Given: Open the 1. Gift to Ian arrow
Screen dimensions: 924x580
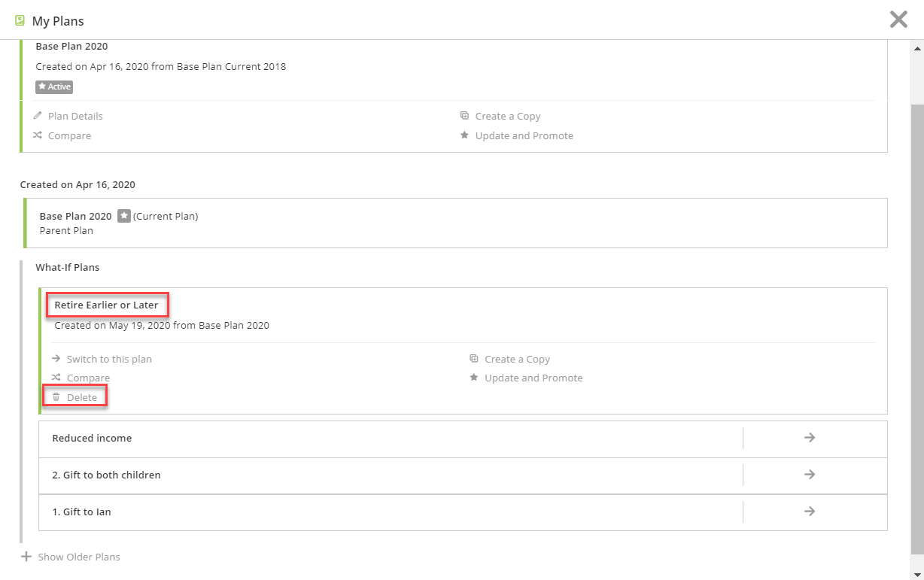Looking at the screenshot, I should [810, 511].
